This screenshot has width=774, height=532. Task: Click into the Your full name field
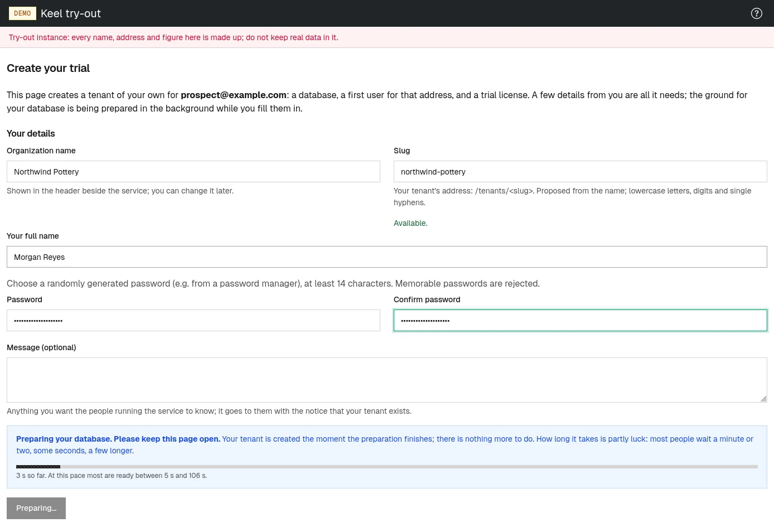pos(387,257)
